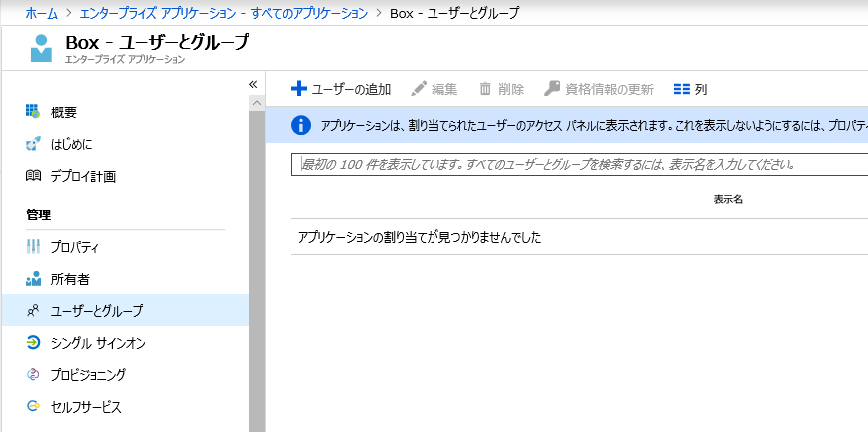The image size is (868, 432).
Task: Click the アプリケーションの割り当てが見つかりませんでした message
Action: [420, 237]
